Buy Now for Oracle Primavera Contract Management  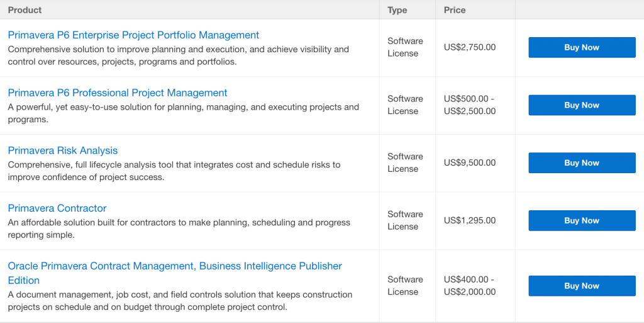pyautogui.click(x=582, y=286)
